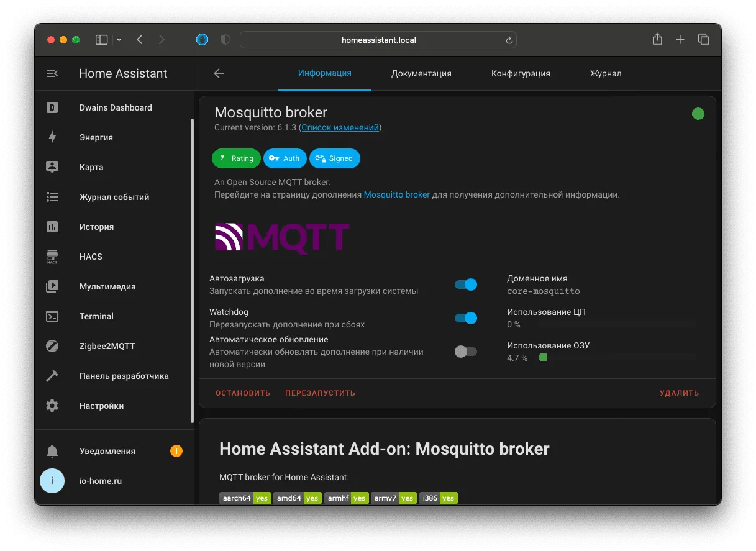Click the armhf yes badge

[346, 498]
